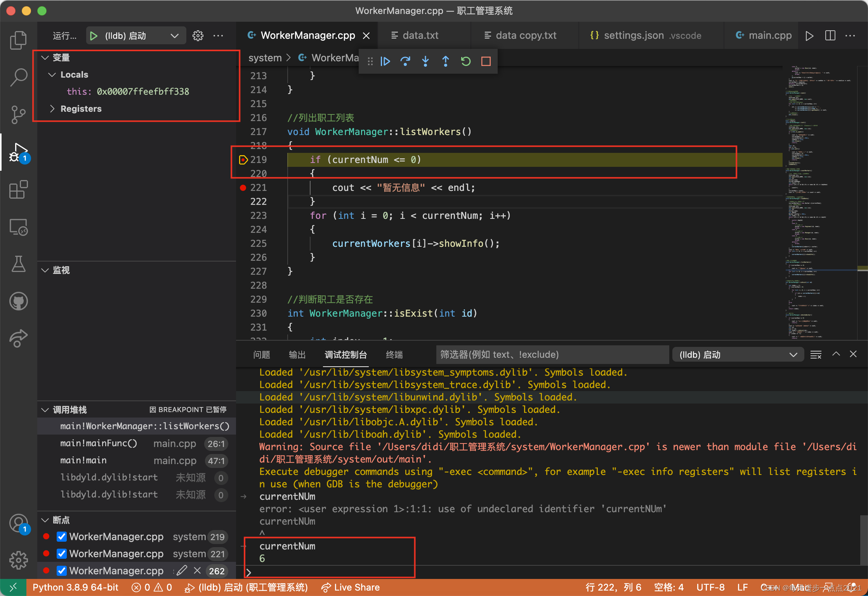Select the main!mainFunc() stack frame

(x=99, y=444)
